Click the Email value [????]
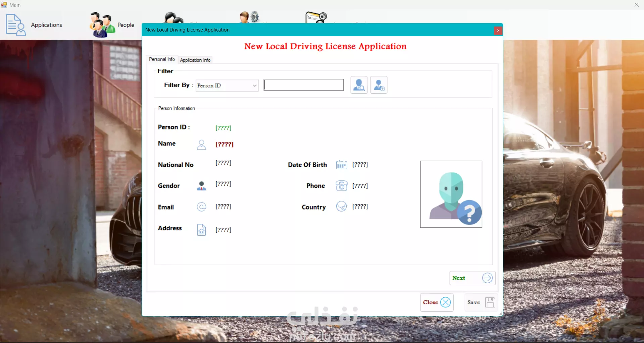The width and height of the screenshot is (644, 343). pyautogui.click(x=223, y=207)
